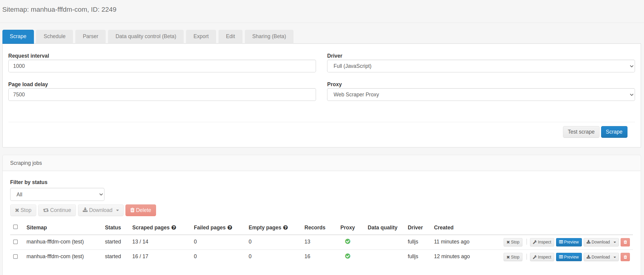Image resolution: width=644 pixels, height=275 pixels.
Task: Click the red trash icon in first job row
Action: (625, 242)
